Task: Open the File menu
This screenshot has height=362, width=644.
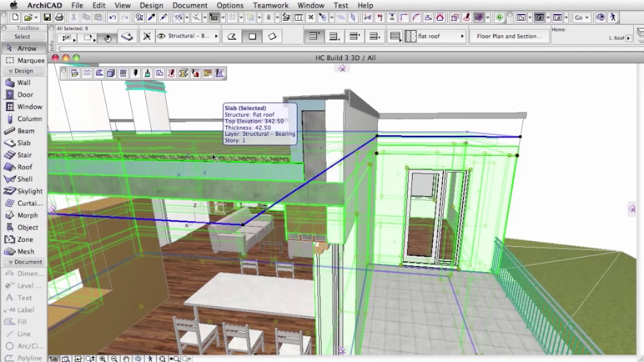Action: (x=77, y=6)
